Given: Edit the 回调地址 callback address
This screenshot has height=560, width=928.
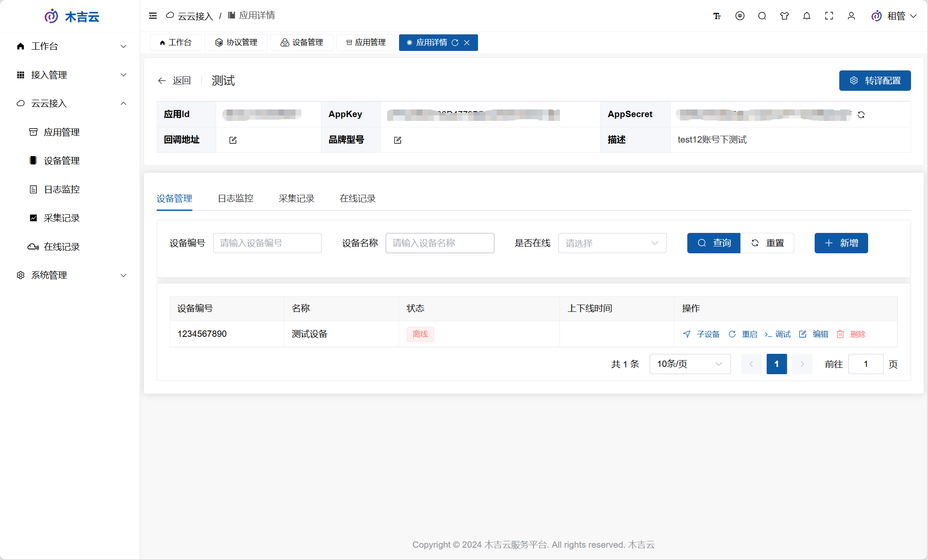Looking at the screenshot, I should coord(233,140).
